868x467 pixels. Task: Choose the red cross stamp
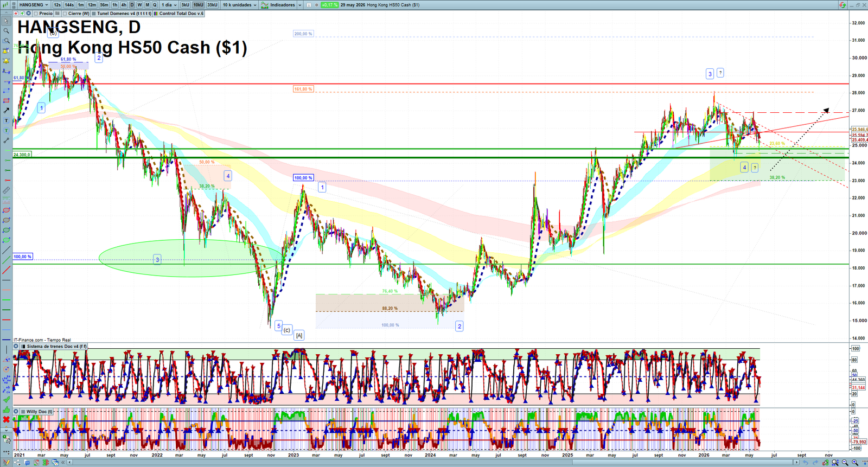tap(7, 419)
